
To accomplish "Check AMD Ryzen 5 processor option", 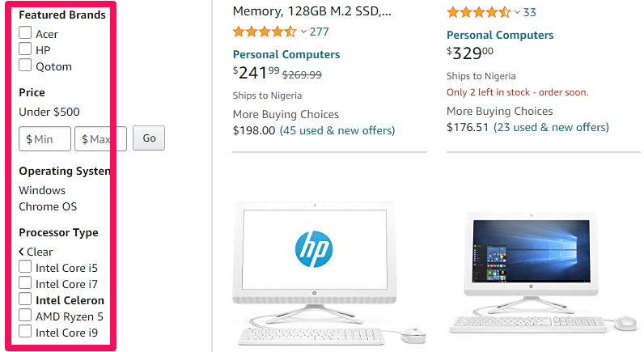I will coord(25,316).
